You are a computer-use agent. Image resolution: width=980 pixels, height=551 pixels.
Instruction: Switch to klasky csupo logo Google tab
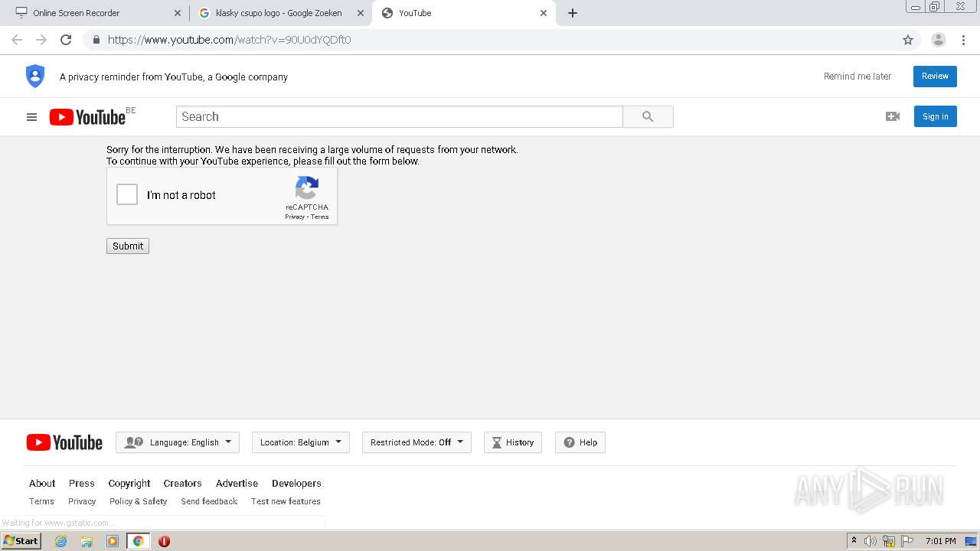(279, 13)
